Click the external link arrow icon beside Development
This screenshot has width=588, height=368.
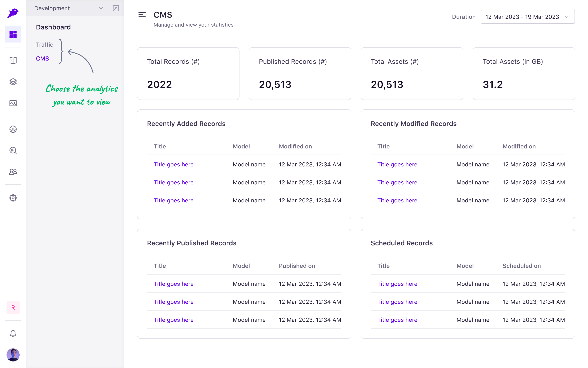pos(116,8)
